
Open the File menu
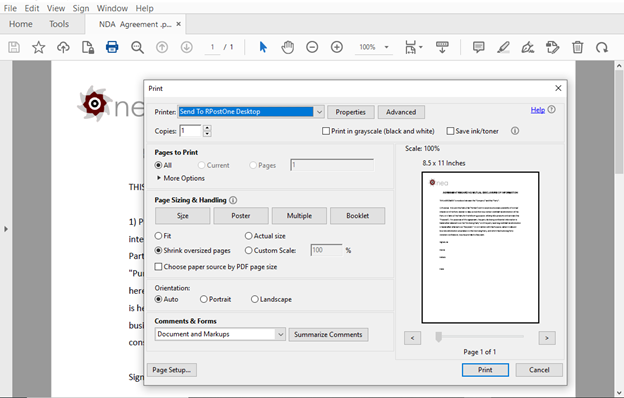tap(10, 8)
